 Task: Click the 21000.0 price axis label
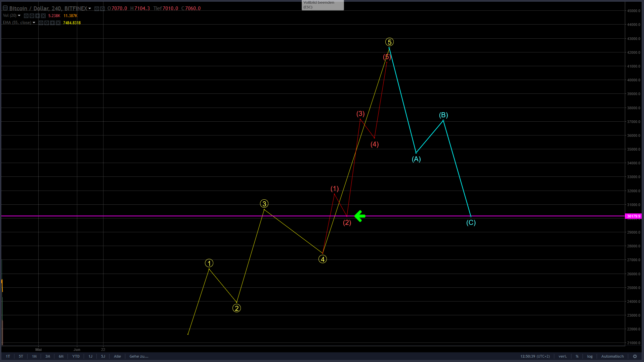pyautogui.click(x=634, y=343)
